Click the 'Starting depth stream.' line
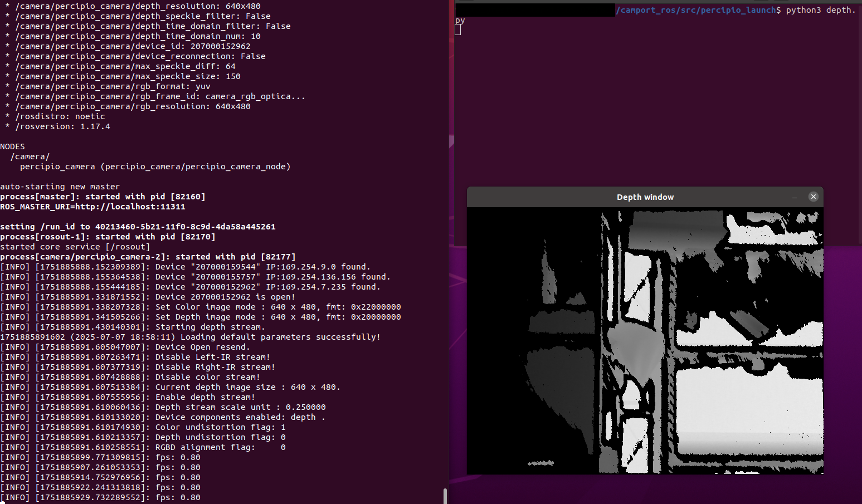 click(x=133, y=327)
